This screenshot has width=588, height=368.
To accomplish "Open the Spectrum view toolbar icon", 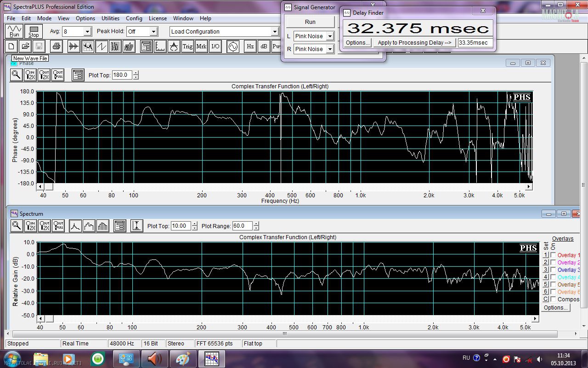I will 88,46.
